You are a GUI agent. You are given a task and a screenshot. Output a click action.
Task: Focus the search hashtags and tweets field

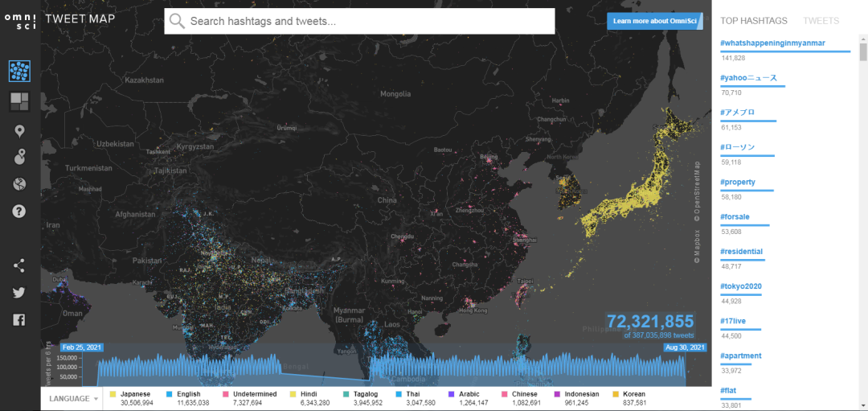(360, 21)
